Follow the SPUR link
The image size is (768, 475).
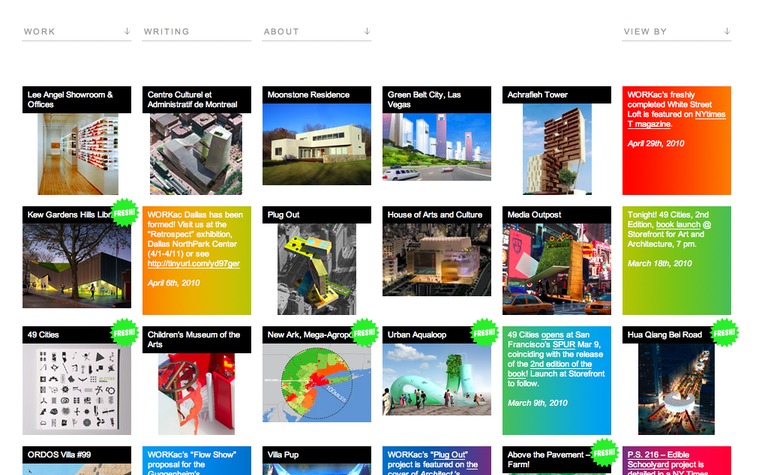(564, 344)
